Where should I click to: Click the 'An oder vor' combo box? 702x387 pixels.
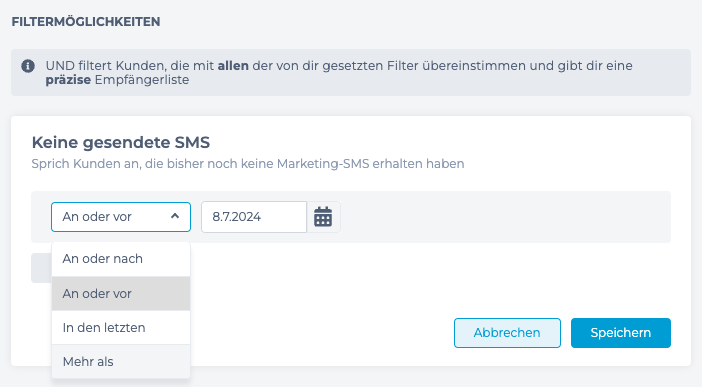click(121, 217)
